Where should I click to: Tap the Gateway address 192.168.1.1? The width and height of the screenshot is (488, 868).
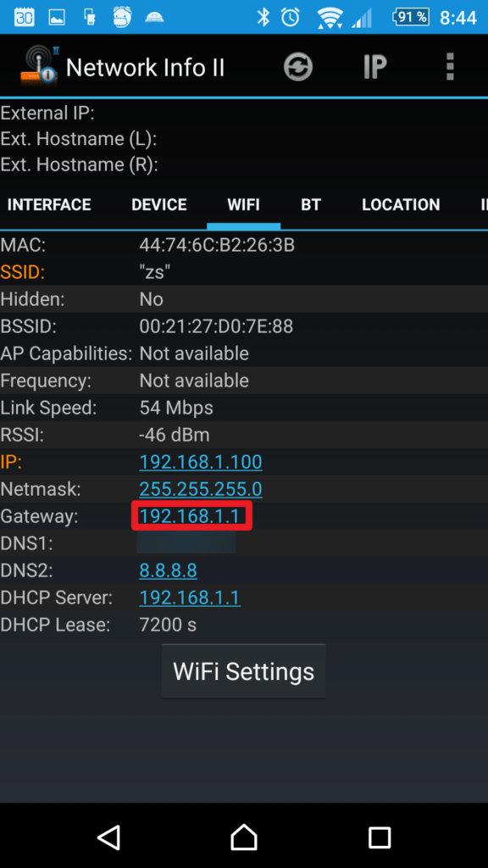[x=190, y=516]
